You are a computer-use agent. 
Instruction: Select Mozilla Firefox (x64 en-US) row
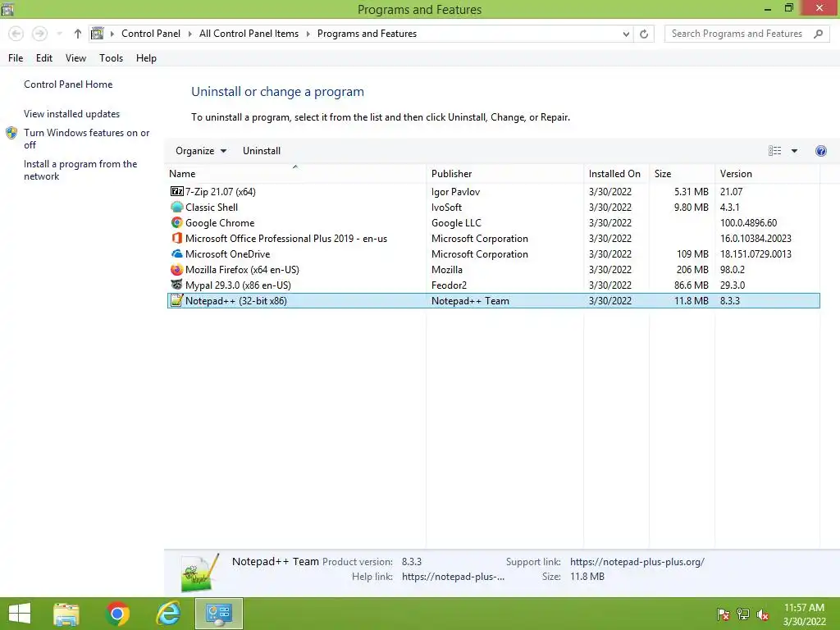493,269
